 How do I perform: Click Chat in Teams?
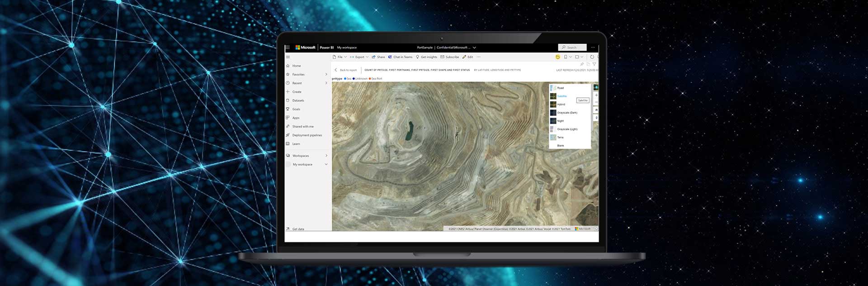point(400,57)
